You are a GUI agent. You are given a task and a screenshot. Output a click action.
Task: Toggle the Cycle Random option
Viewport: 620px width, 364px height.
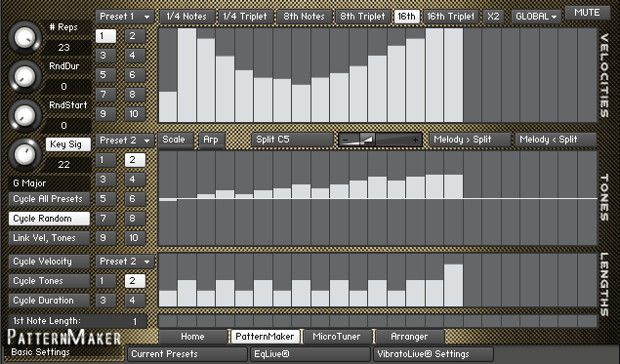pyautogui.click(x=49, y=219)
